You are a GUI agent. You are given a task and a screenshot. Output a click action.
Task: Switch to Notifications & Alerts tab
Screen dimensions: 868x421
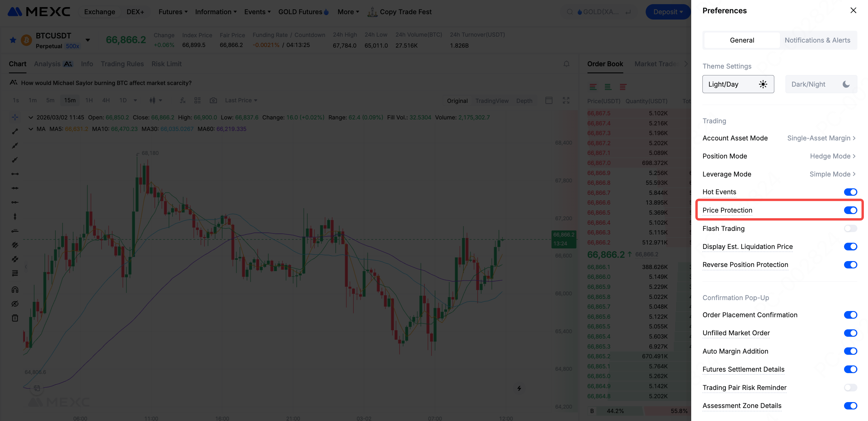[x=817, y=40]
